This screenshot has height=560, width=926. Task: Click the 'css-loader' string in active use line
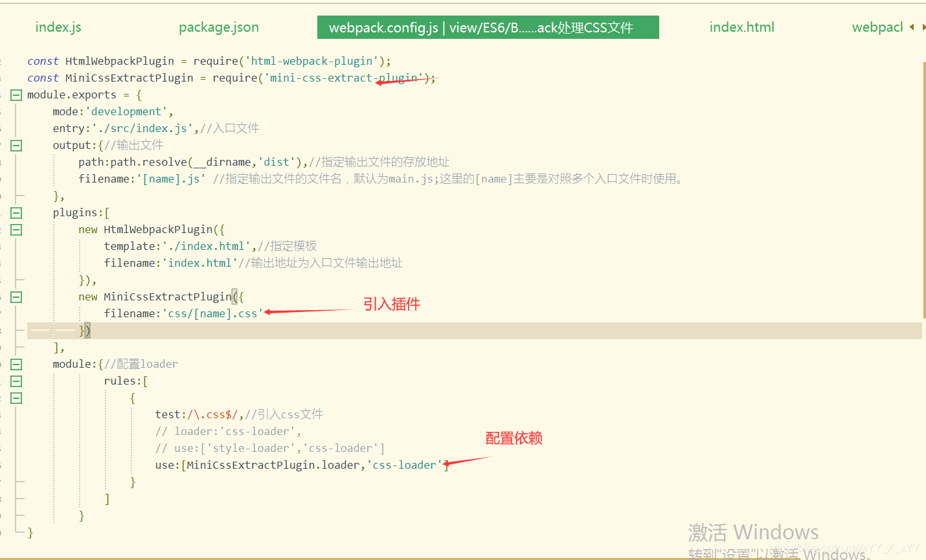click(x=404, y=465)
